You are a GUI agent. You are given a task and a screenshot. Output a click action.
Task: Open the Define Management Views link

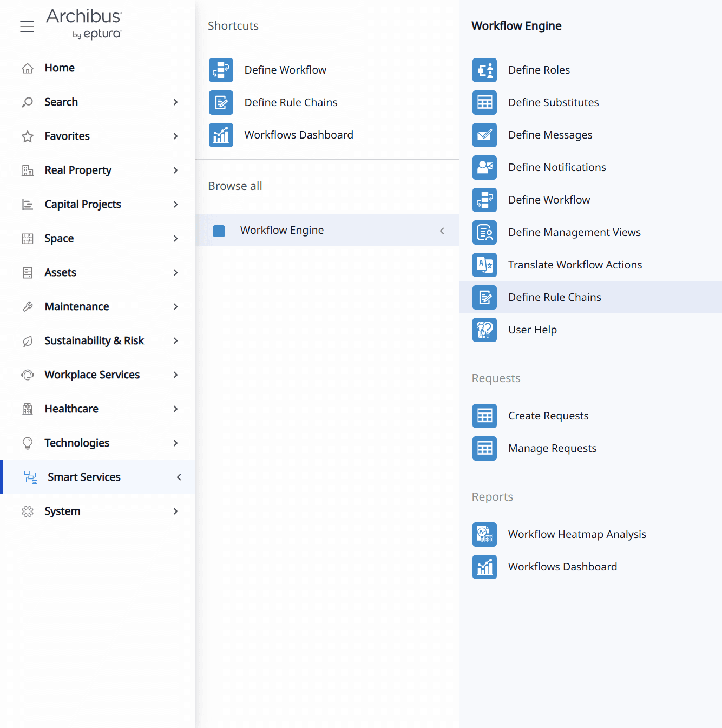pos(574,232)
